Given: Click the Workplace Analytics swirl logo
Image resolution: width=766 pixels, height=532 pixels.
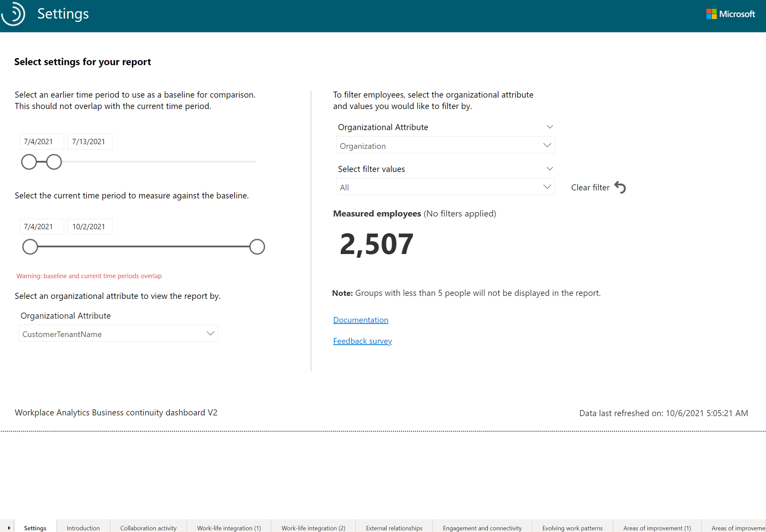Looking at the screenshot, I should point(13,14).
